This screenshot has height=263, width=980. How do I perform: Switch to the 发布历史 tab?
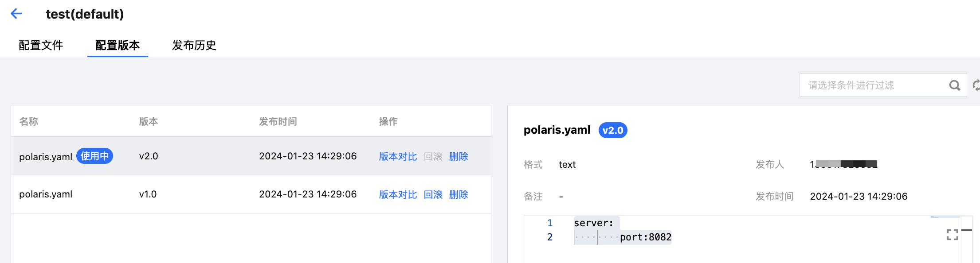[194, 45]
